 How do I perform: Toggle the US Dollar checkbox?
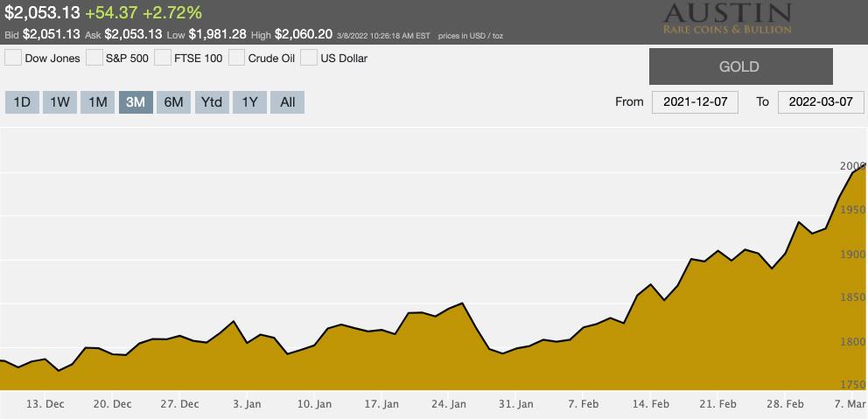click(309, 58)
